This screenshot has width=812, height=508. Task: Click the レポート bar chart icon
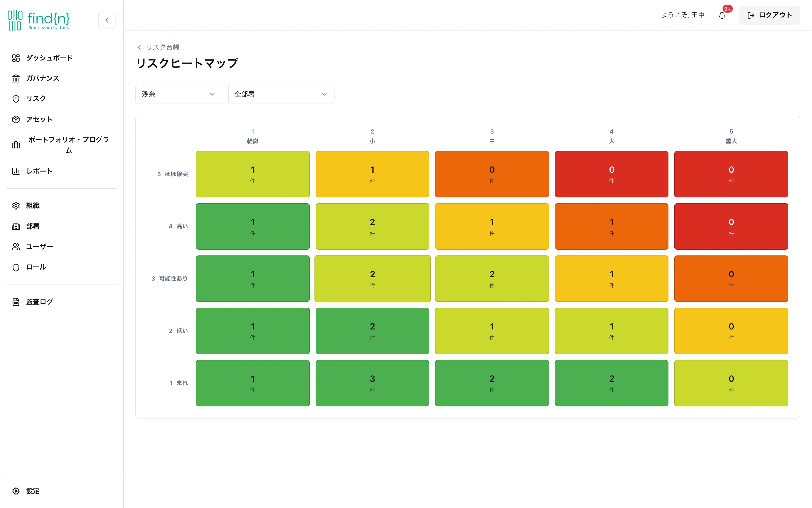pyautogui.click(x=16, y=171)
